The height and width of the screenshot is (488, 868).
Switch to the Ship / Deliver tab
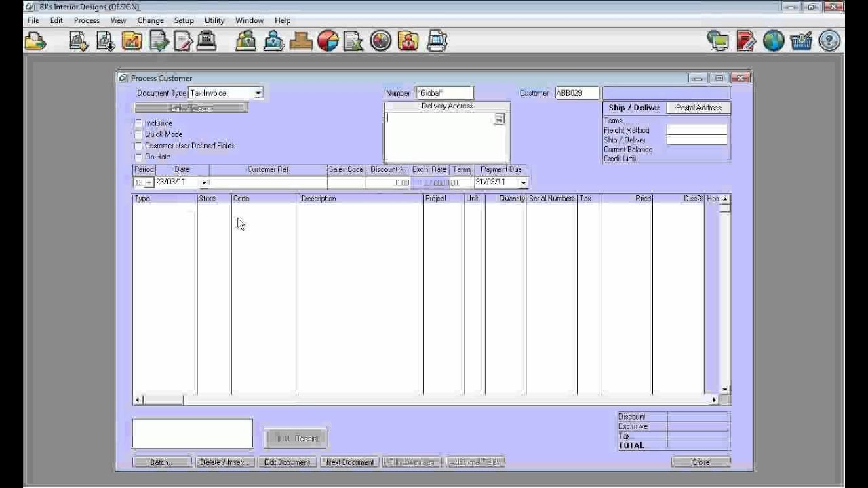[x=634, y=108]
